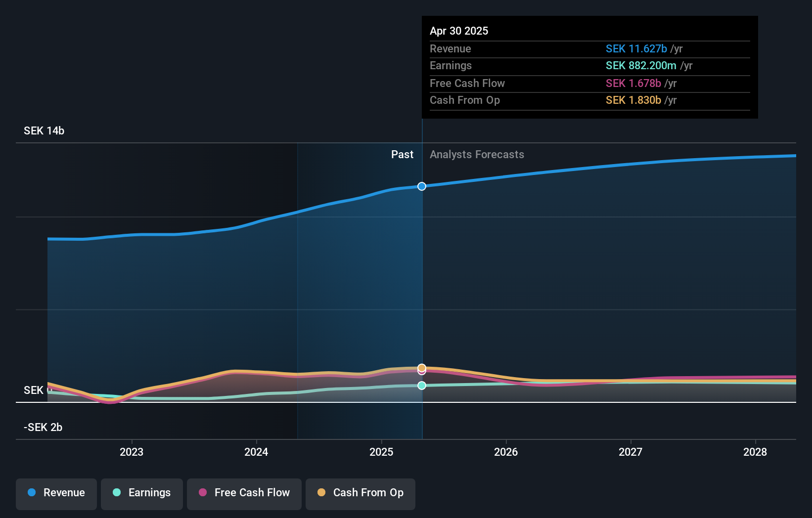The width and height of the screenshot is (812, 518).
Task: Click the SEK 1.678b free cash flow value
Action: click(633, 83)
